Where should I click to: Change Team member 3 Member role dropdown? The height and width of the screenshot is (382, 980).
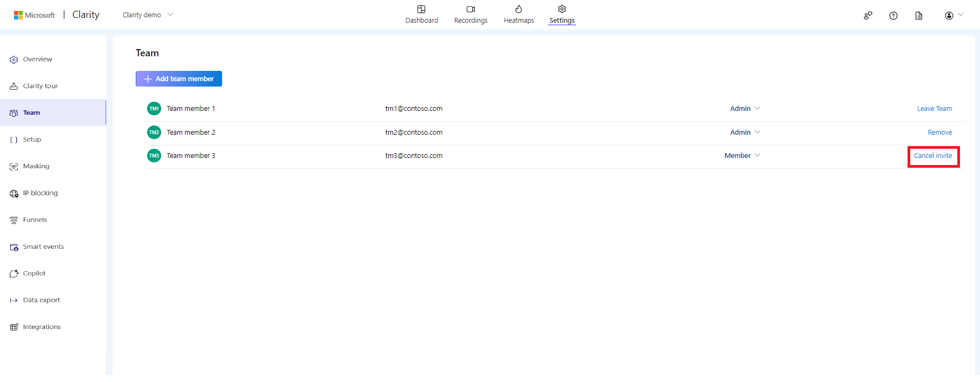click(743, 156)
